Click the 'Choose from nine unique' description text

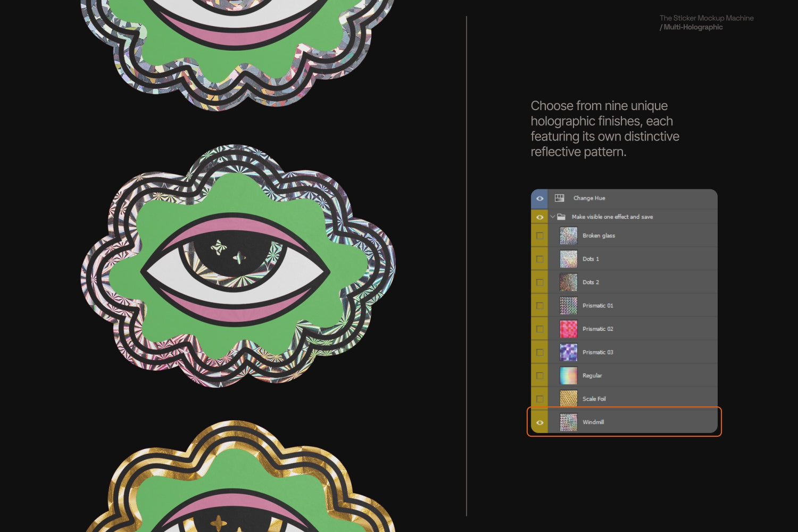click(599, 106)
